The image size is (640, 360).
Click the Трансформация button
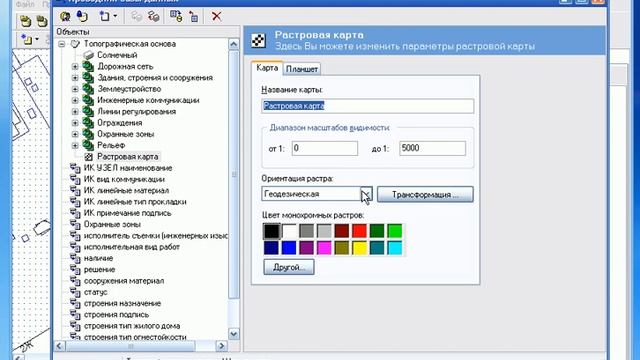coord(425,194)
